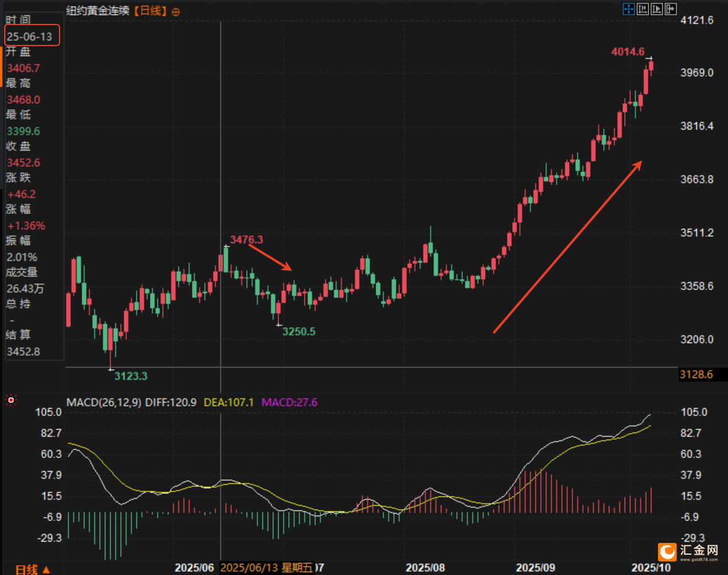
Task: Click the rightmost chart toolbar icon
Action: click(671, 9)
